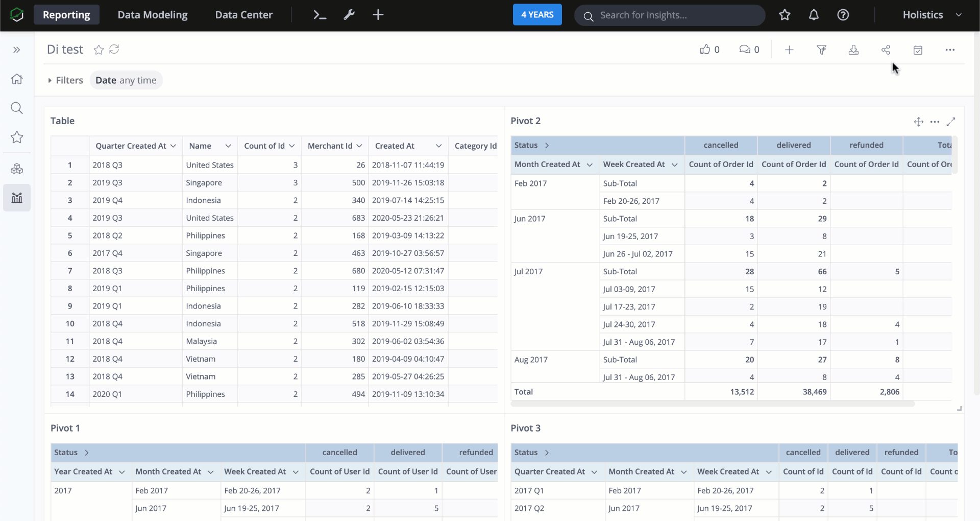The height and width of the screenshot is (521, 980).
Task: Click the Pivot 2 resize corner handle
Action: (959, 408)
